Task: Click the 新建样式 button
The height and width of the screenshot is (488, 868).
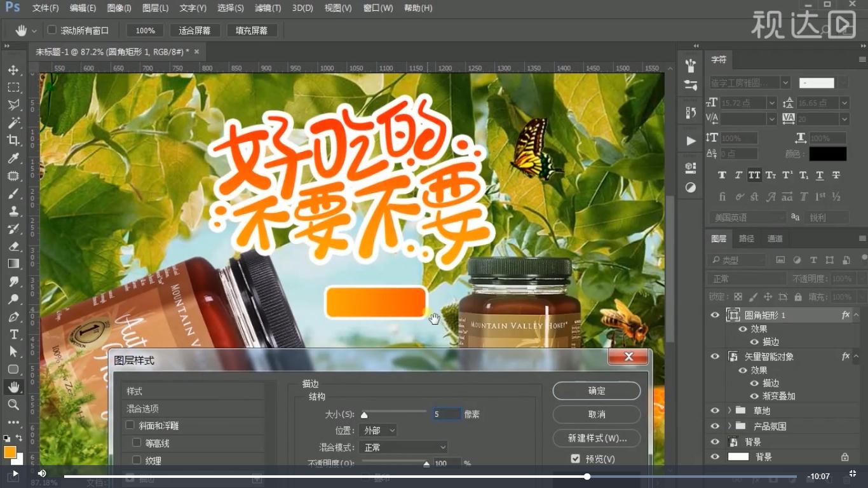Action: (x=596, y=438)
